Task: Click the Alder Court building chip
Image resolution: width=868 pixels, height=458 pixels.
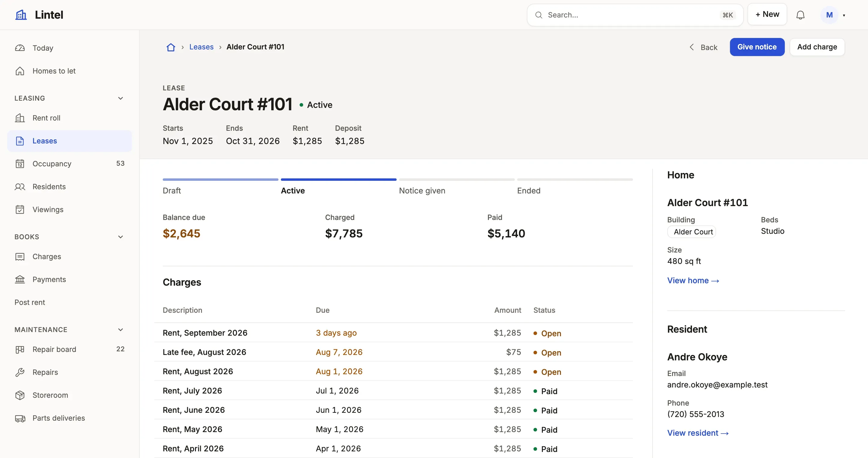Action: (691, 232)
